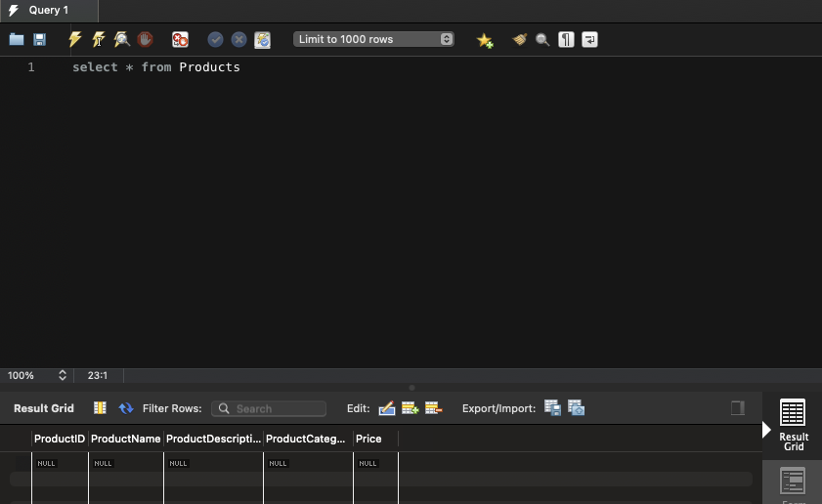This screenshot has width=822, height=504.
Task: Toggle auto-commit mode
Action: click(263, 40)
